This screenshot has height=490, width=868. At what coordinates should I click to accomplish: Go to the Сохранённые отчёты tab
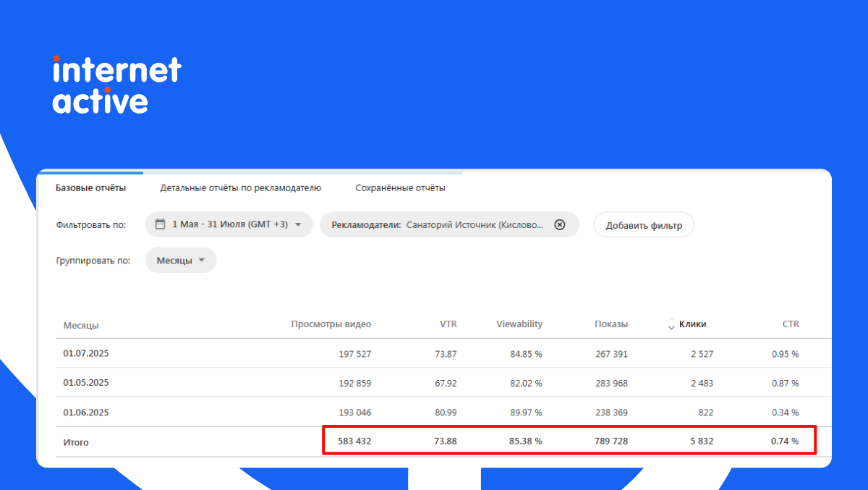pos(400,188)
